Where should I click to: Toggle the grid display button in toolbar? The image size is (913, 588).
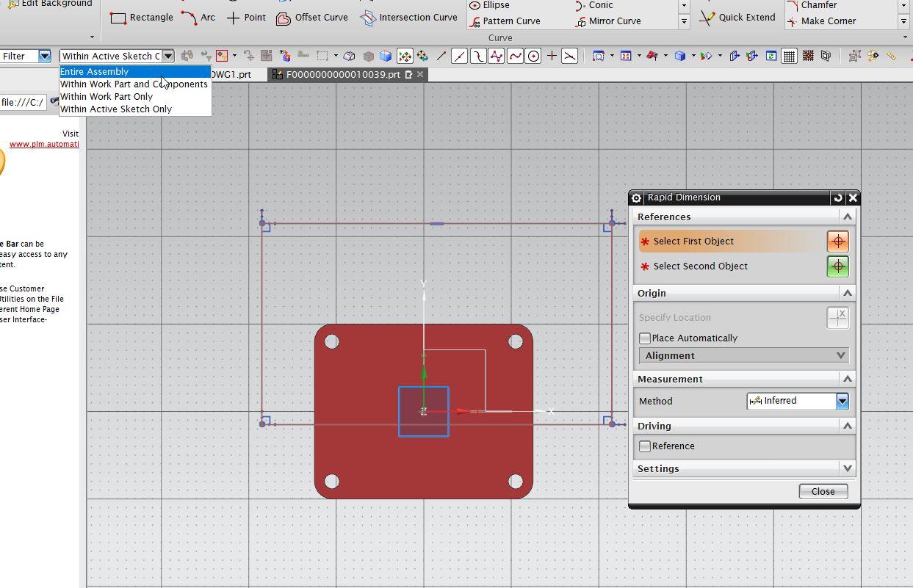tap(789, 56)
